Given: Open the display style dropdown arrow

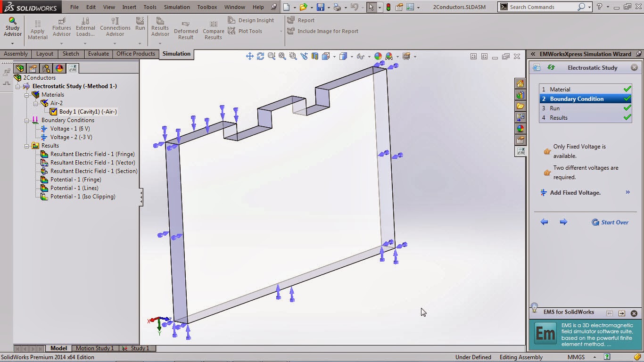Looking at the screenshot, I should pyautogui.click(x=351, y=56).
